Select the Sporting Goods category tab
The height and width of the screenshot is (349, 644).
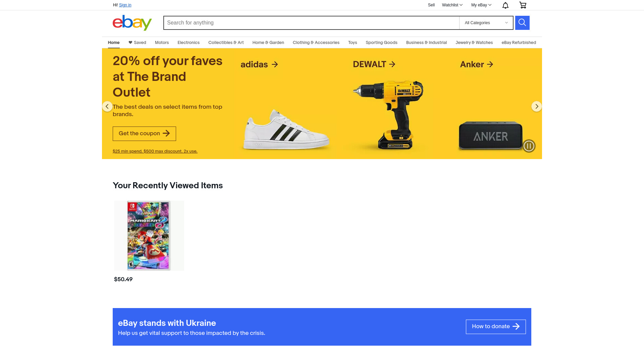pos(381,43)
